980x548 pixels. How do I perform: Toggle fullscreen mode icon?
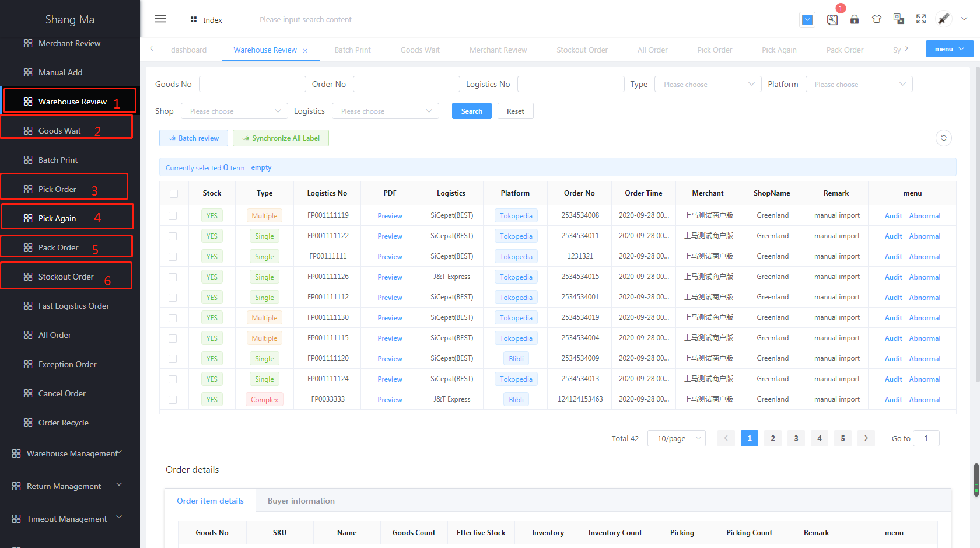point(921,19)
